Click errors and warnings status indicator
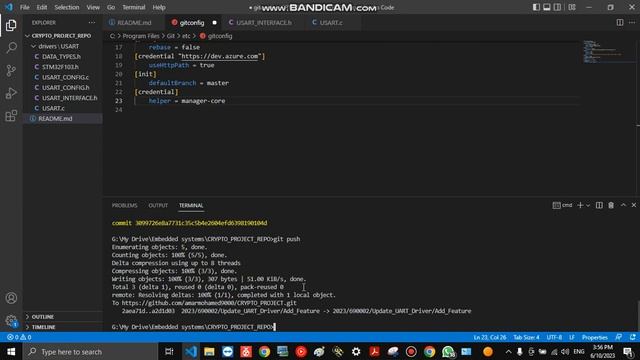 click(19, 337)
